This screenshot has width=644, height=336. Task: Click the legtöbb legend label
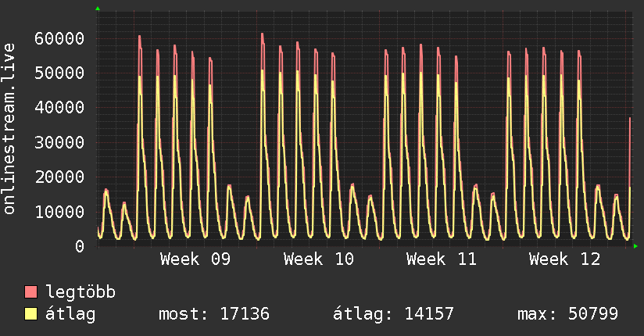click(80, 292)
